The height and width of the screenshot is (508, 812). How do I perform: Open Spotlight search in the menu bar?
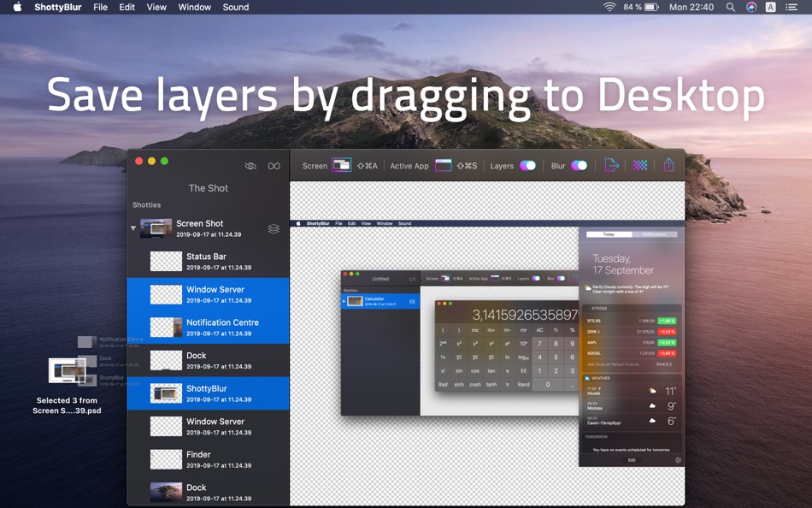pyautogui.click(x=730, y=7)
